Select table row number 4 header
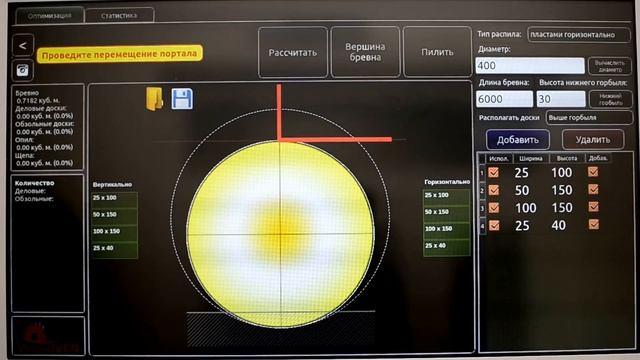The height and width of the screenshot is (360, 640). [482, 226]
